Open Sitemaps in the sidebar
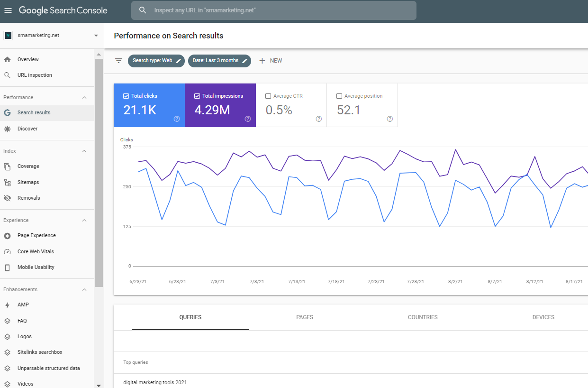This screenshot has width=588, height=388. point(47,183)
